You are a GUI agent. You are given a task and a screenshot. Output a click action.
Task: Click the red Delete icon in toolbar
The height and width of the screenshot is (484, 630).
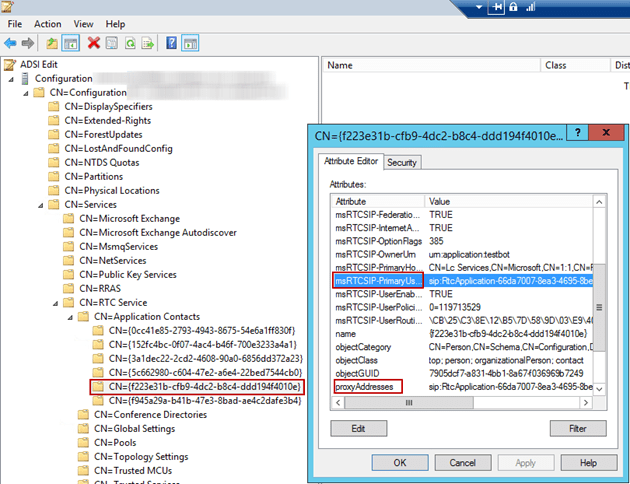[x=93, y=43]
